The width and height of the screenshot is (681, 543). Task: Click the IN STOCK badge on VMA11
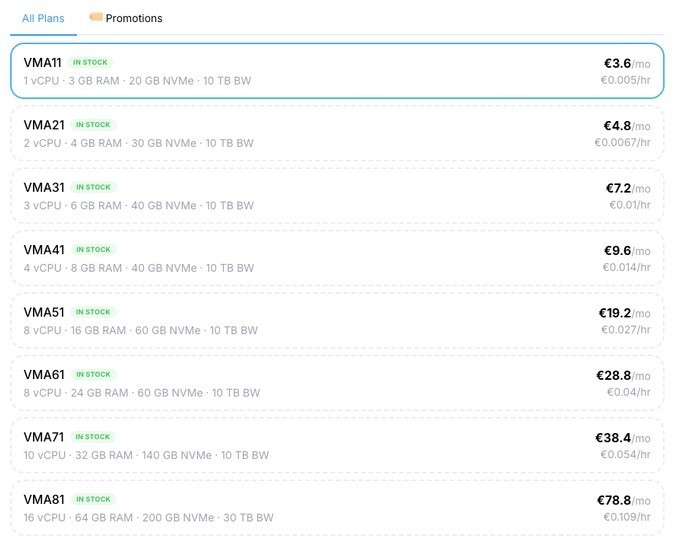click(90, 62)
